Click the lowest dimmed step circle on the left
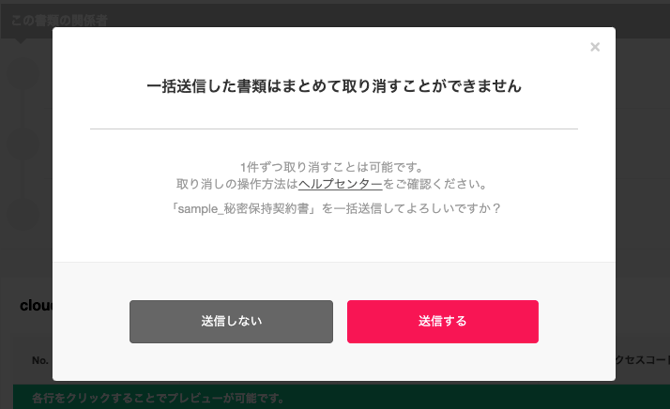The image size is (670, 409). [x=24, y=213]
